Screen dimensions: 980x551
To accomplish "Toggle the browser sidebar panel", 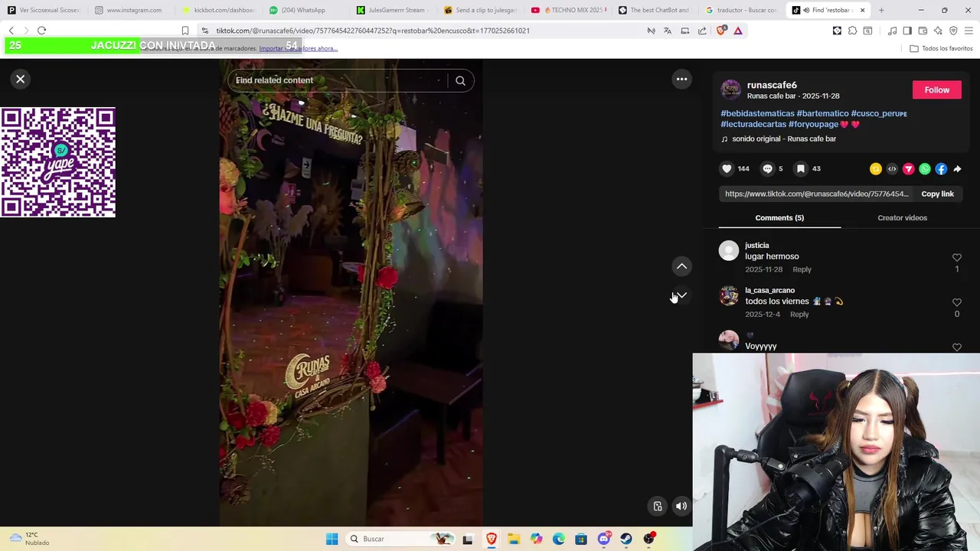I will click(x=907, y=31).
